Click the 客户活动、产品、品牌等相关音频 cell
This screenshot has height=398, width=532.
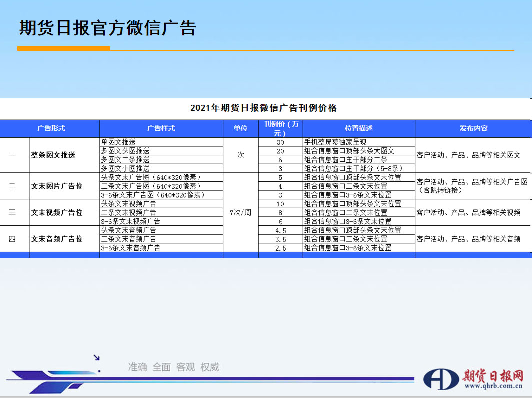(468, 239)
